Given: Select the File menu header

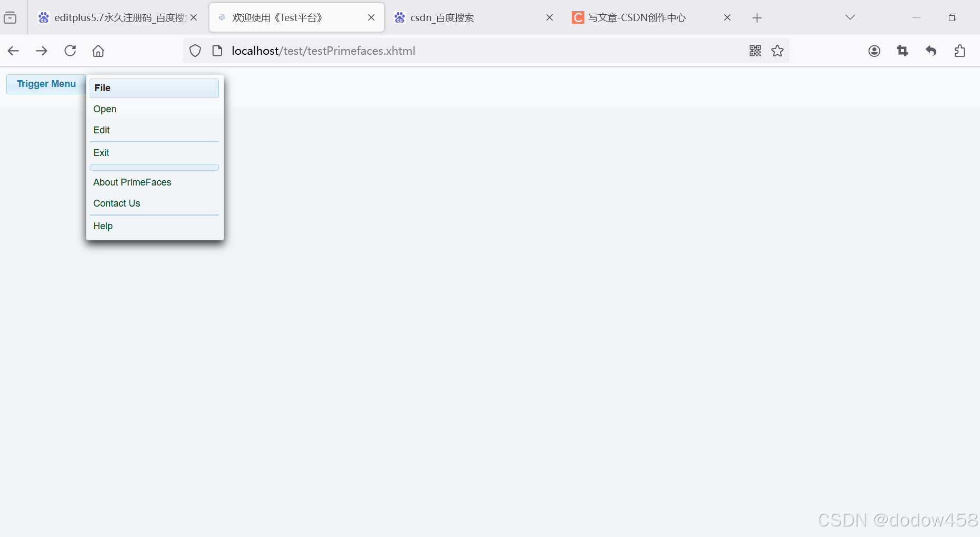Looking at the screenshot, I should point(154,88).
